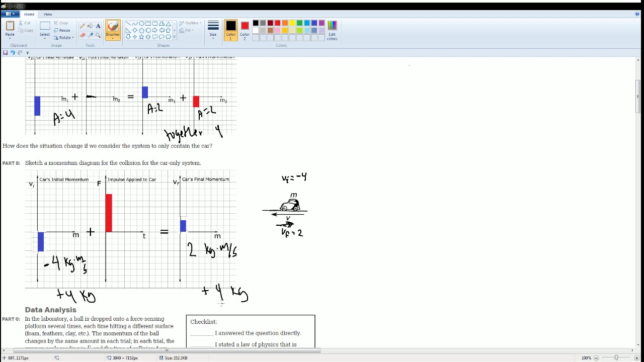
Task: Expand the Shapes gallery more arrow
Action: click(175, 37)
